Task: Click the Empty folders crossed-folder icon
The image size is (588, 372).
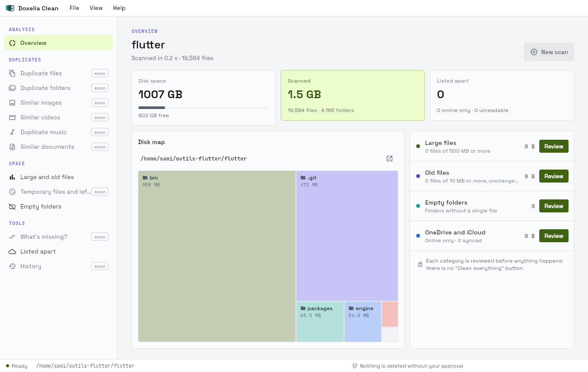Action: [12, 206]
